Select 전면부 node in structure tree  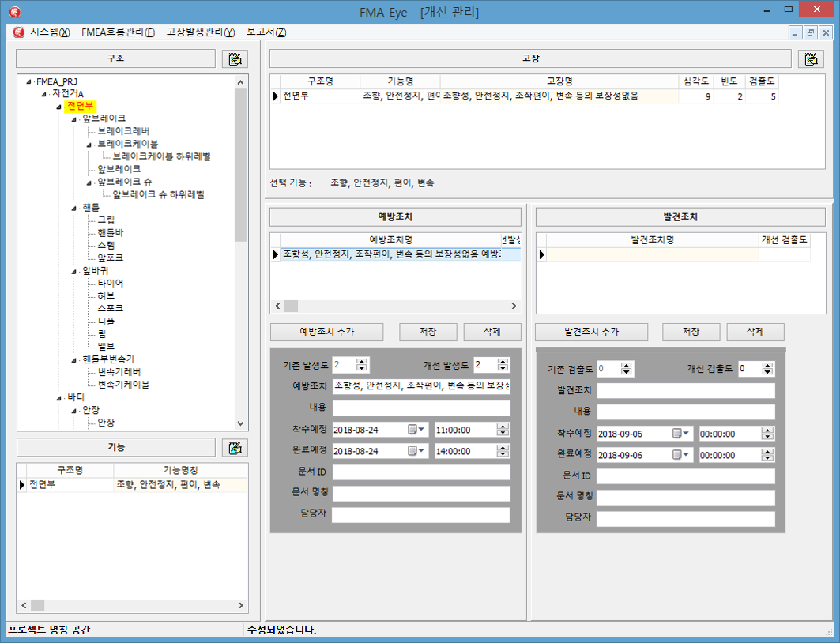pyautogui.click(x=80, y=106)
